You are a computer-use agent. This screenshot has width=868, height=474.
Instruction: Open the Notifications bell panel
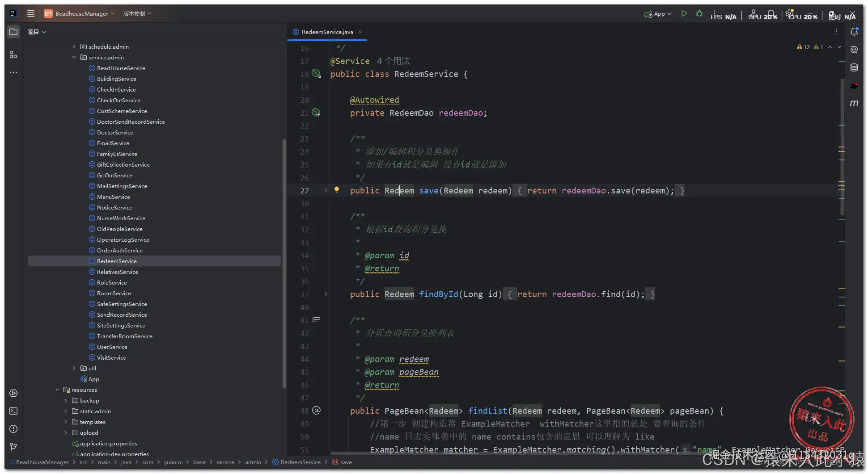point(854,32)
